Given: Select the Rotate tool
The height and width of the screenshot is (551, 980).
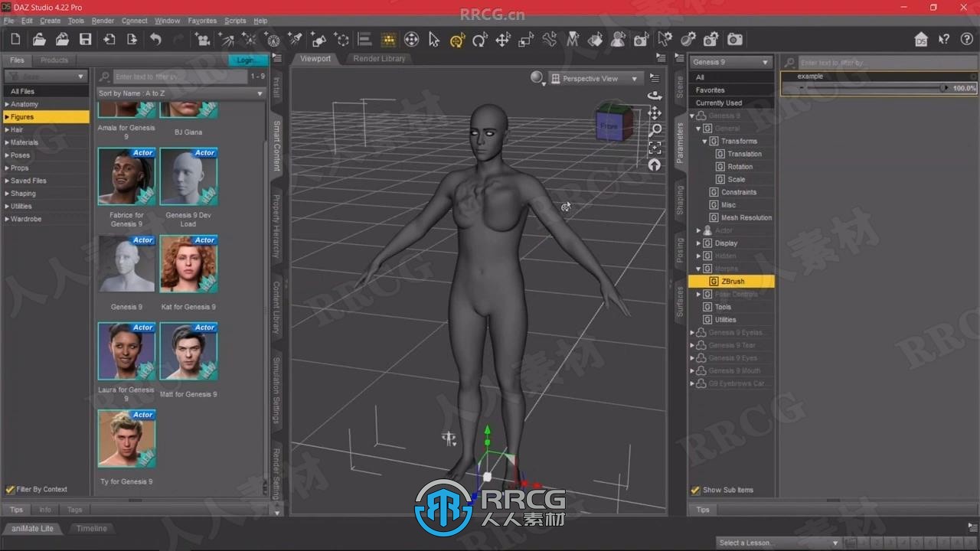Looking at the screenshot, I should pyautogui.click(x=480, y=40).
